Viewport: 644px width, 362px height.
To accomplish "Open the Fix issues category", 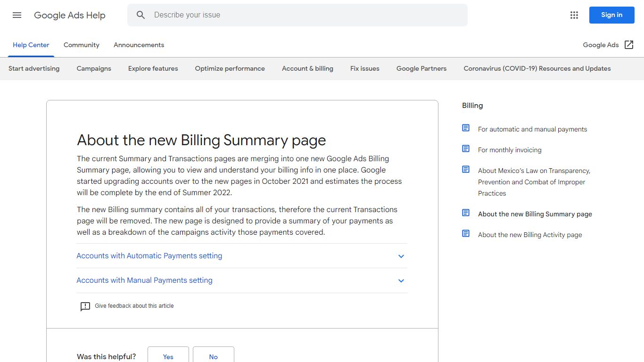I will [365, 69].
